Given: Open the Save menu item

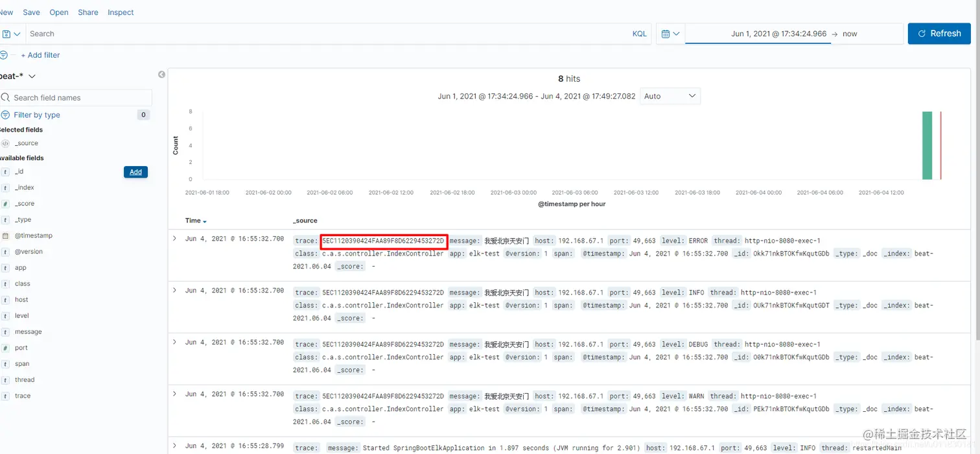Looking at the screenshot, I should [31, 12].
